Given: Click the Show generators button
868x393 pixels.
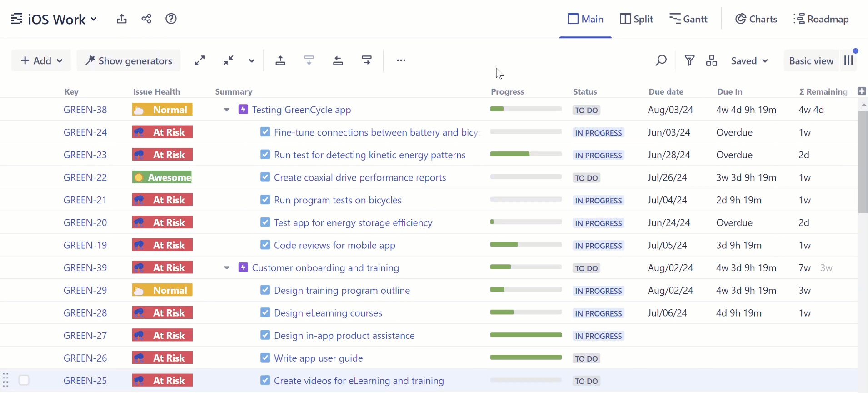Looking at the screenshot, I should tap(129, 60).
